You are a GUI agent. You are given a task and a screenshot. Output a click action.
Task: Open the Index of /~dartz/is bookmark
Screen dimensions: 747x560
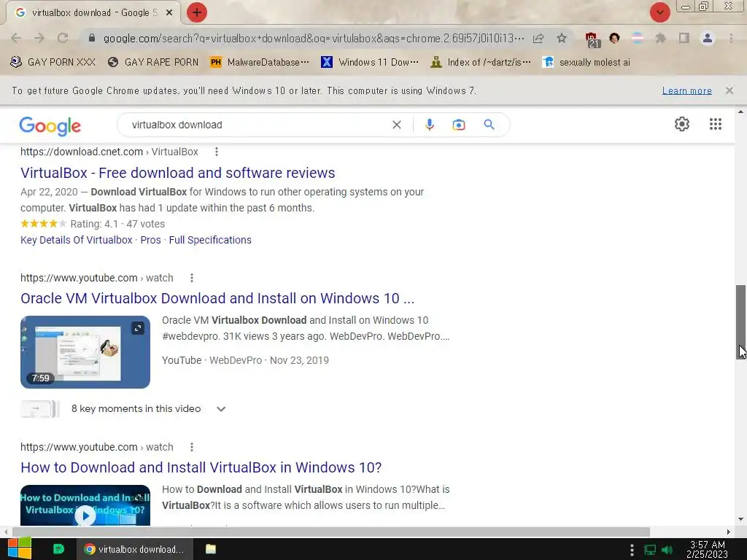click(x=480, y=62)
